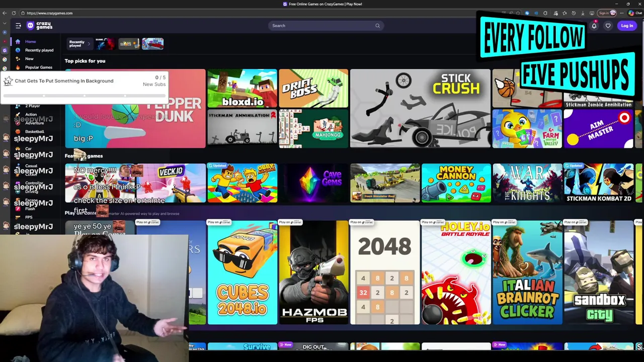The width and height of the screenshot is (644, 362).
Task: Open Popular Games in sidebar
Action: tap(38, 67)
